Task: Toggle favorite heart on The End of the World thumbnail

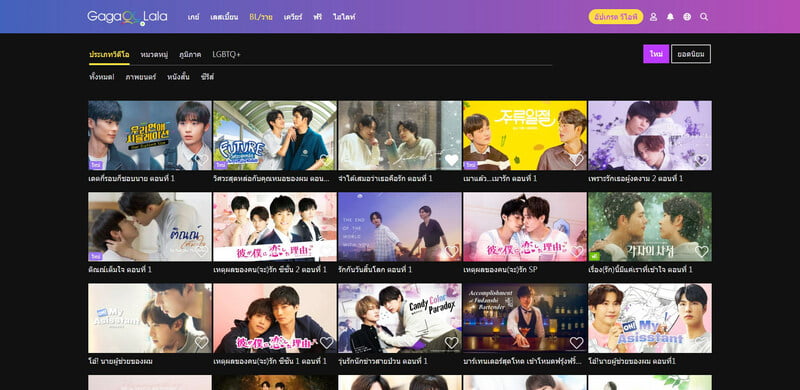Action: (452, 251)
